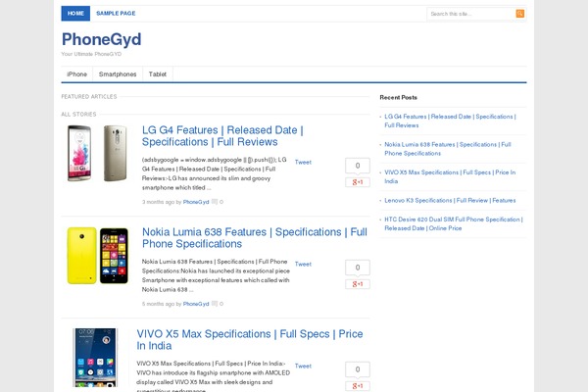This screenshot has width=588, height=392.
Task: Open recent post VIVO X5 Max in sidebar
Action: tap(450, 176)
